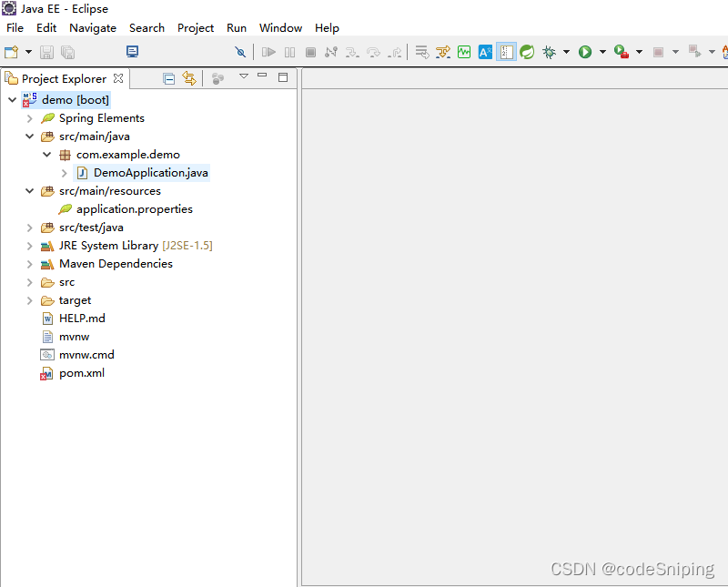Open the Run menu
The height and width of the screenshot is (587, 728).
click(x=237, y=28)
